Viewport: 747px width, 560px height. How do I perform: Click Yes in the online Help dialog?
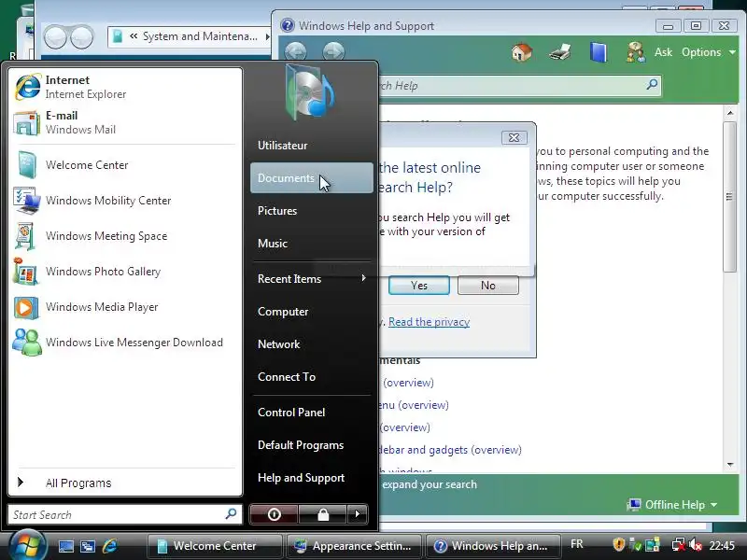(x=418, y=286)
